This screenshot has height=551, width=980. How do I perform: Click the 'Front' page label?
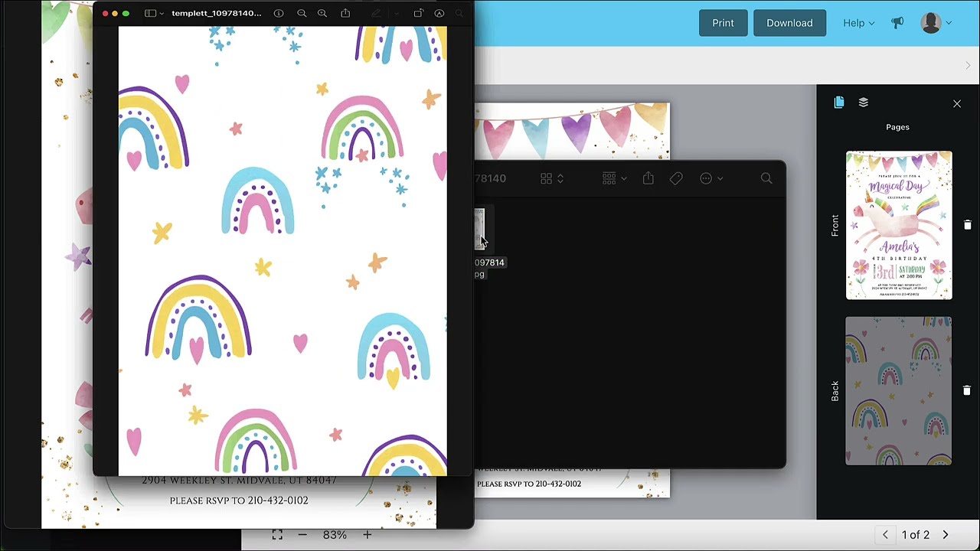tap(835, 225)
